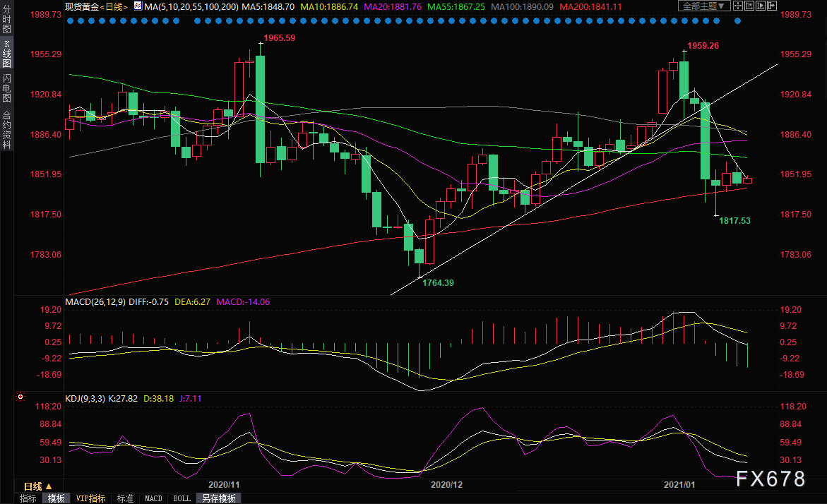827x504 pixels.
Task: Click the VIP指标 button
Action: click(x=90, y=498)
